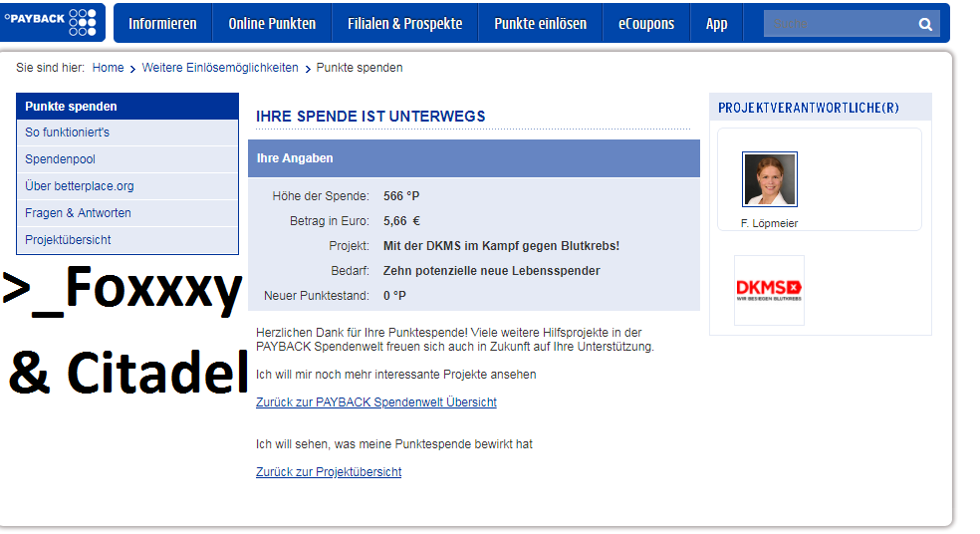Focus the Suche search field
Image resolution: width=980 pixels, height=534 pixels.
(839, 24)
